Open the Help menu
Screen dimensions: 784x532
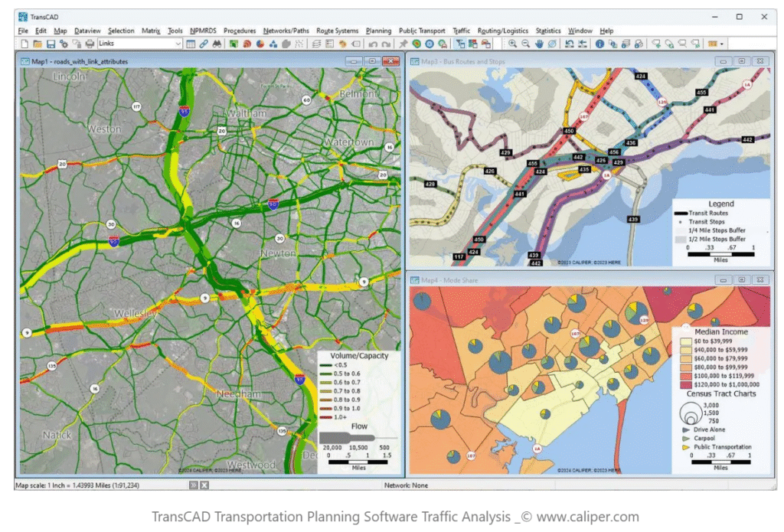tap(606, 31)
